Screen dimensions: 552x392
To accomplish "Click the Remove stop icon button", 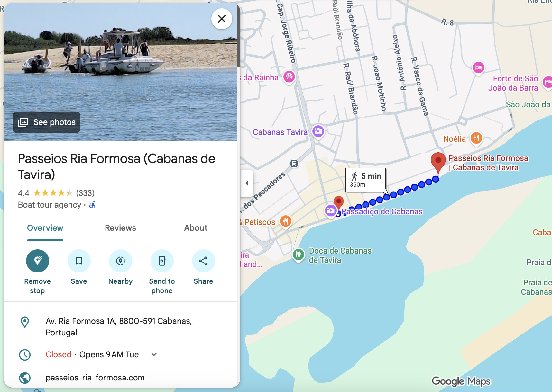I will 38,261.
